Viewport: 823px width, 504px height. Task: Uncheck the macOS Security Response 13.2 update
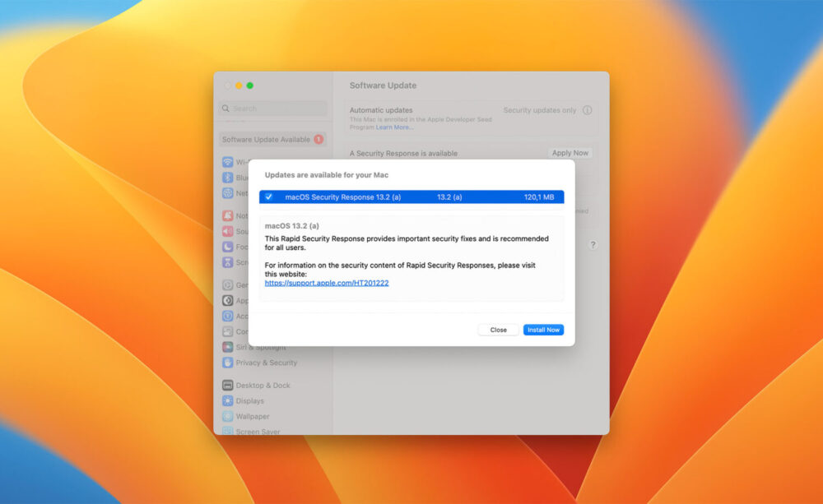pos(269,197)
